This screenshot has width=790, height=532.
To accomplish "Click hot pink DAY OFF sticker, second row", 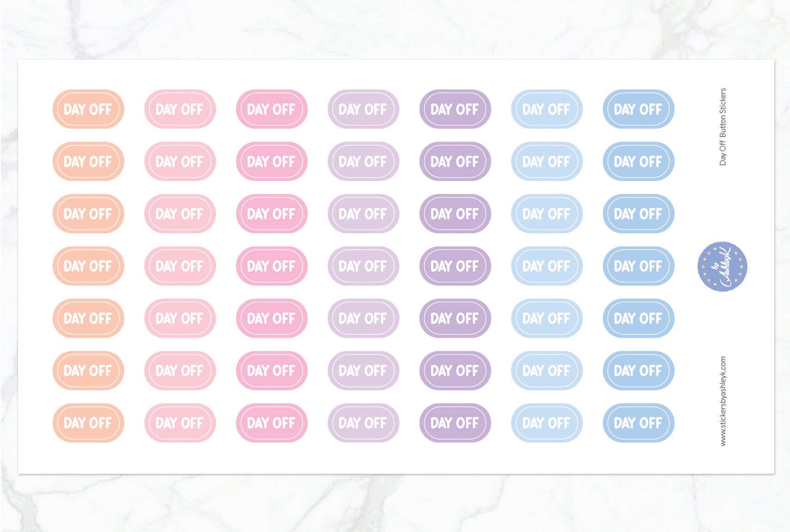I will (x=272, y=161).
